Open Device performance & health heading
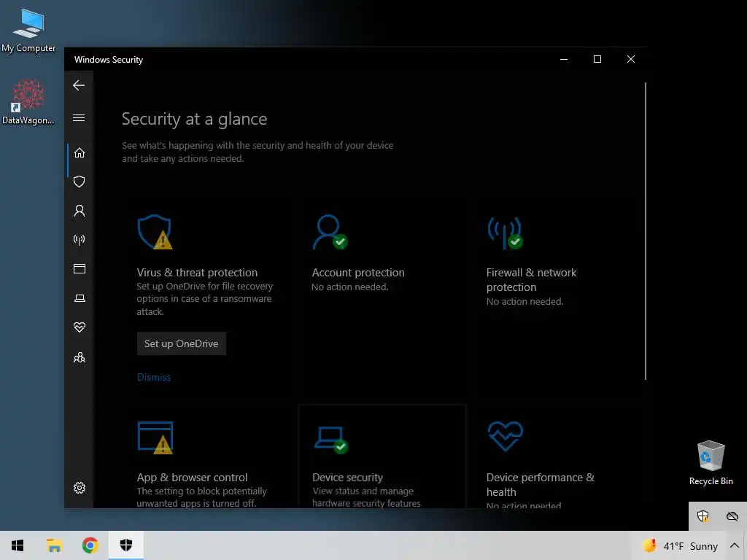This screenshot has width=747, height=560. tap(541, 484)
